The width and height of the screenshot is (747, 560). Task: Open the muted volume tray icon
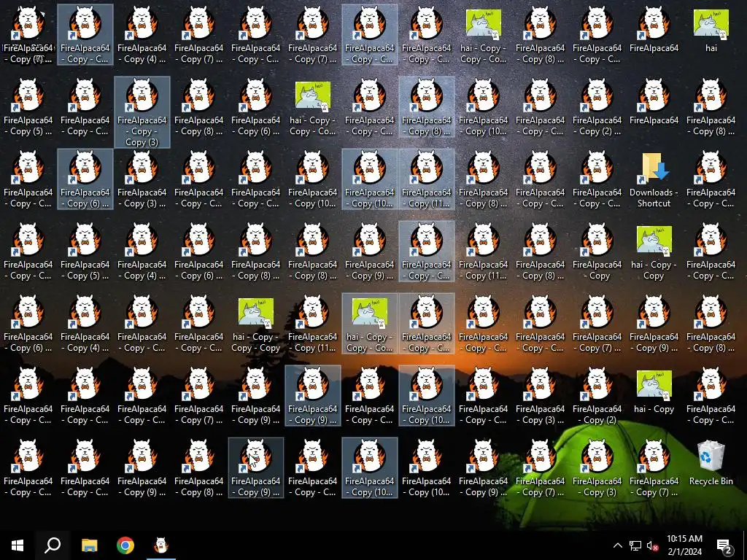(652, 545)
